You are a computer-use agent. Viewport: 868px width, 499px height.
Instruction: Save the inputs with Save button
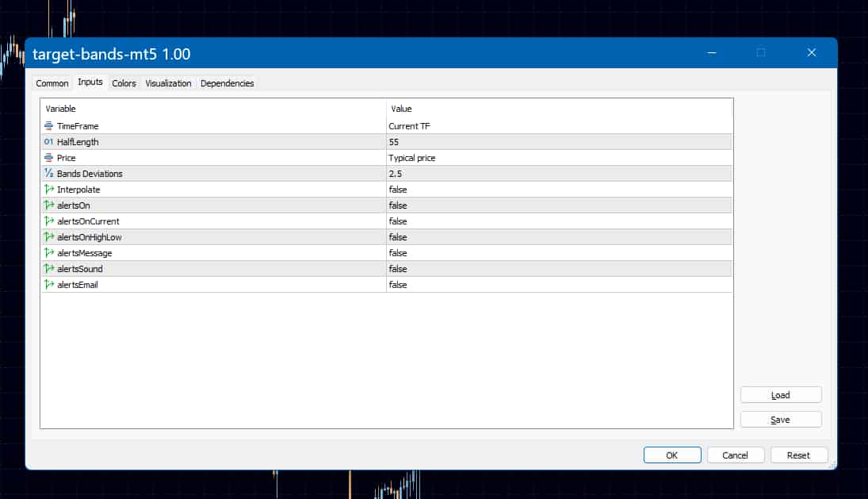pyautogui.click(x=781, y=420)
